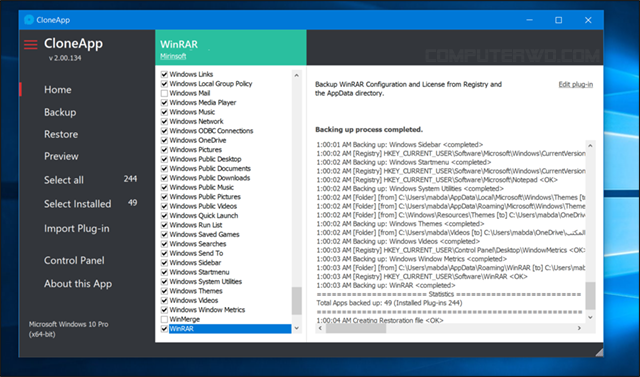Close the CloneApp window

pos(588,20)
